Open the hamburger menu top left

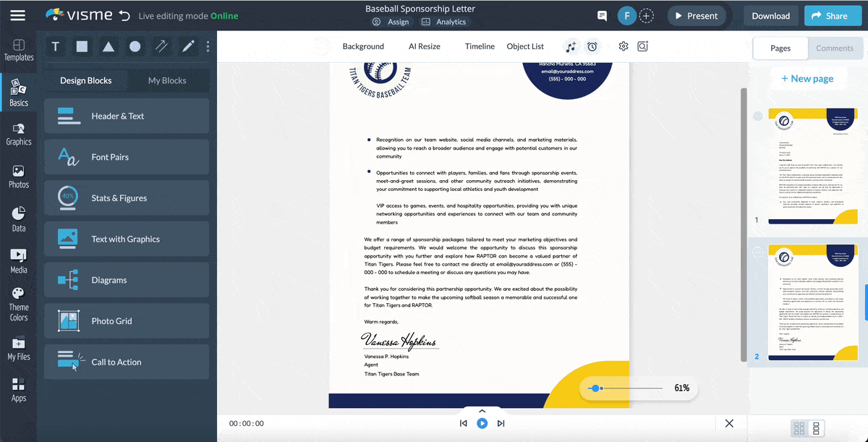[18, 14]
